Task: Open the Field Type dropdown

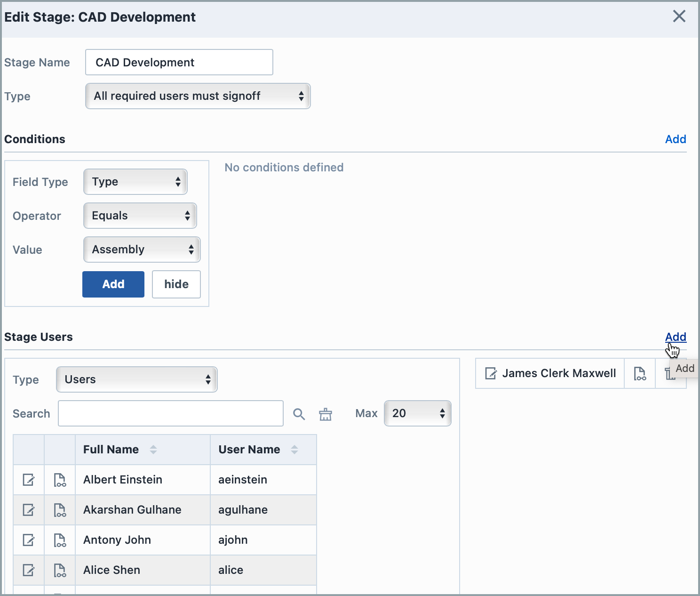Action: pos(135,182)
